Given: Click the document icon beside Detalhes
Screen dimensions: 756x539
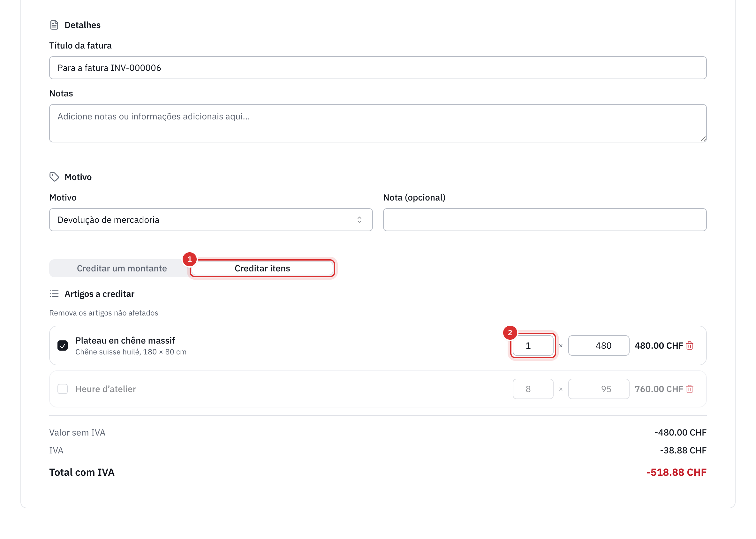Looking at the screenshot, I should [54, 25].
